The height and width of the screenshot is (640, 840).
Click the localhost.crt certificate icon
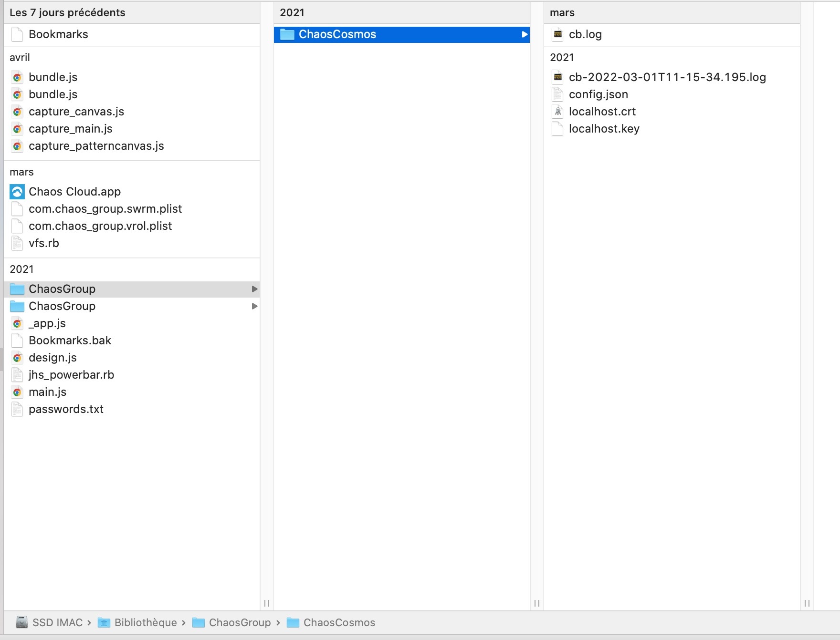click(557, 112)
